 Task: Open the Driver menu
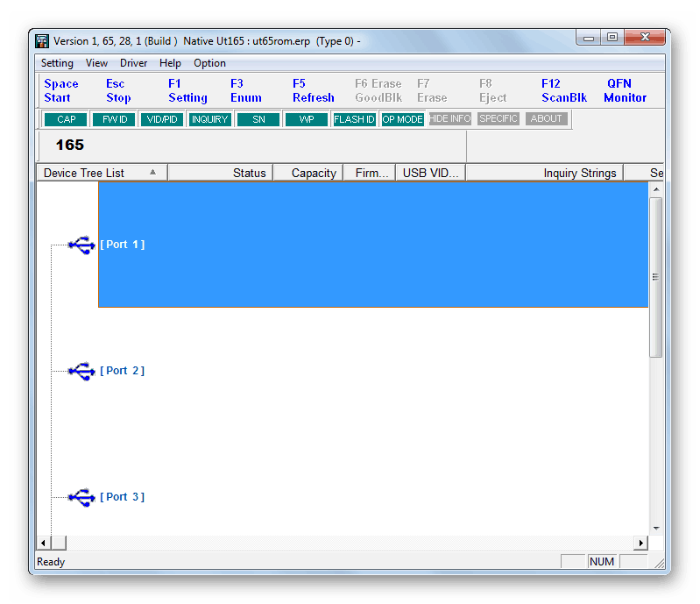coord(133,63)
